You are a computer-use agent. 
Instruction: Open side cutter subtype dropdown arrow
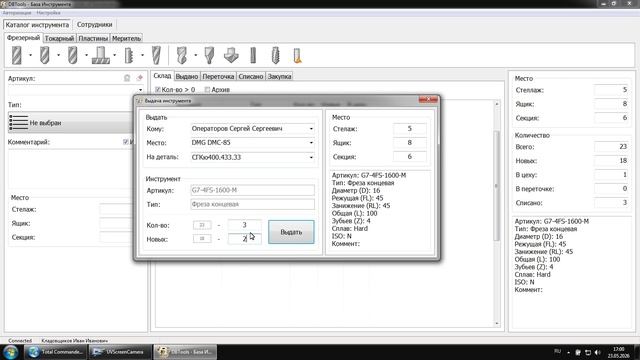point(142,56)
